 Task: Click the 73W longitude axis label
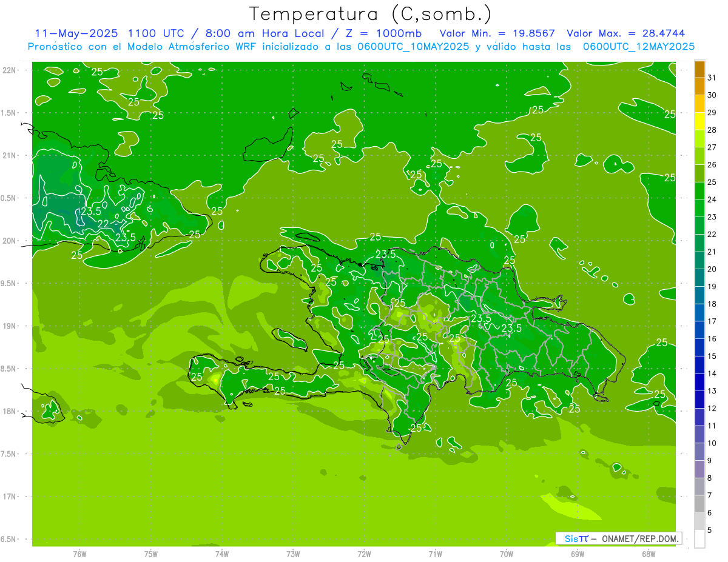click(293, 554)
